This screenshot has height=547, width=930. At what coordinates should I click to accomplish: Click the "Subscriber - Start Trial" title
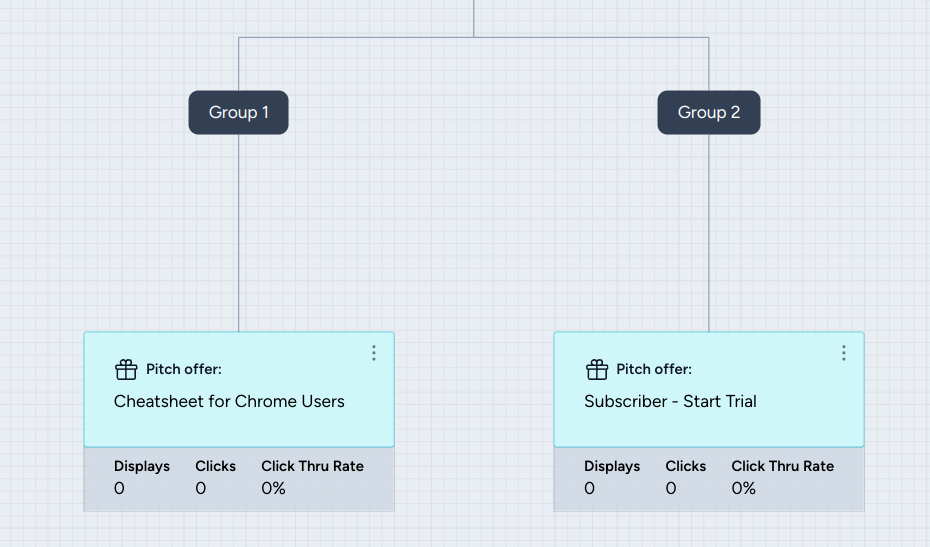[670, 401]
